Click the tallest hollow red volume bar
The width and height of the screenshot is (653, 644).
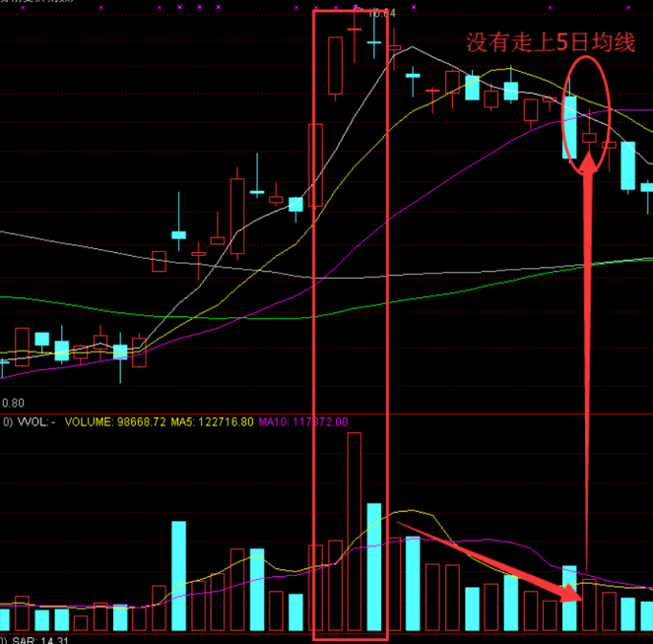355,532
